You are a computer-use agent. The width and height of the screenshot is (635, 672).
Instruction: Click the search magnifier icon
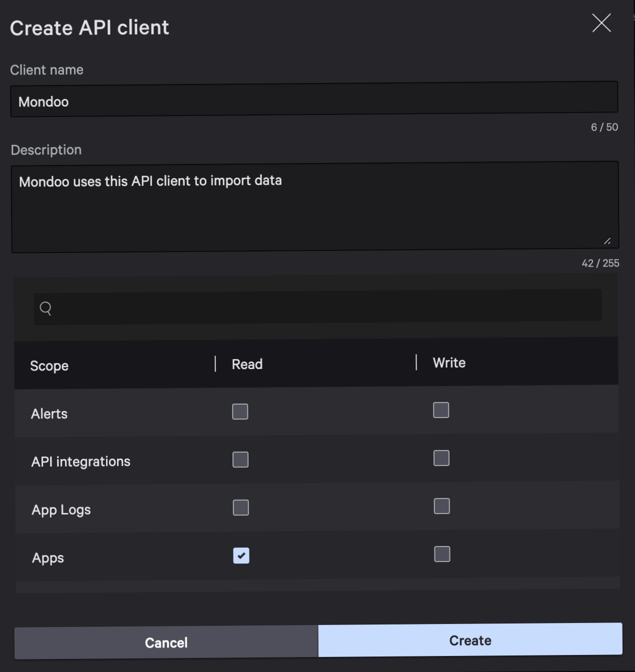pyautogui.click(x=45, y=308)
